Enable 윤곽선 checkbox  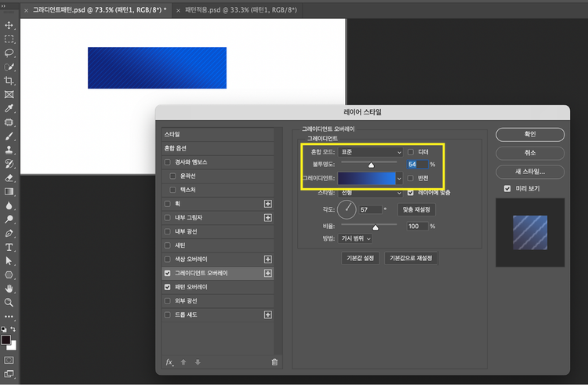click(172, 176)
